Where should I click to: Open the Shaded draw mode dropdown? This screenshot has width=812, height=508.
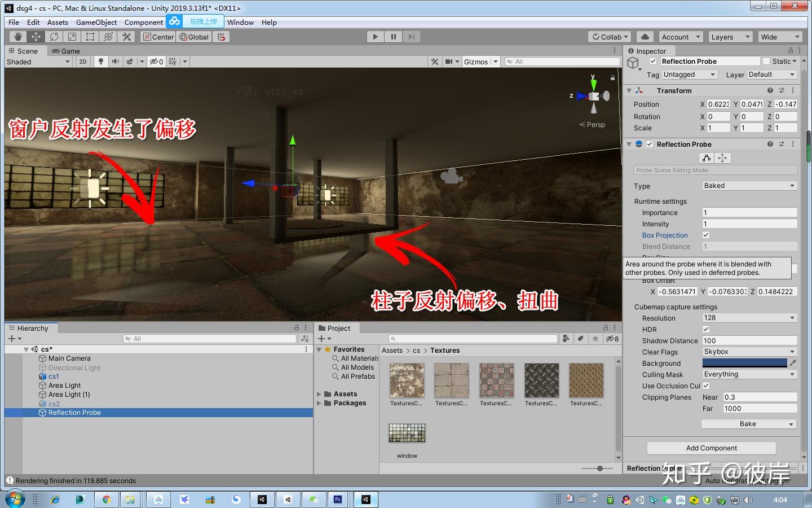37,62
